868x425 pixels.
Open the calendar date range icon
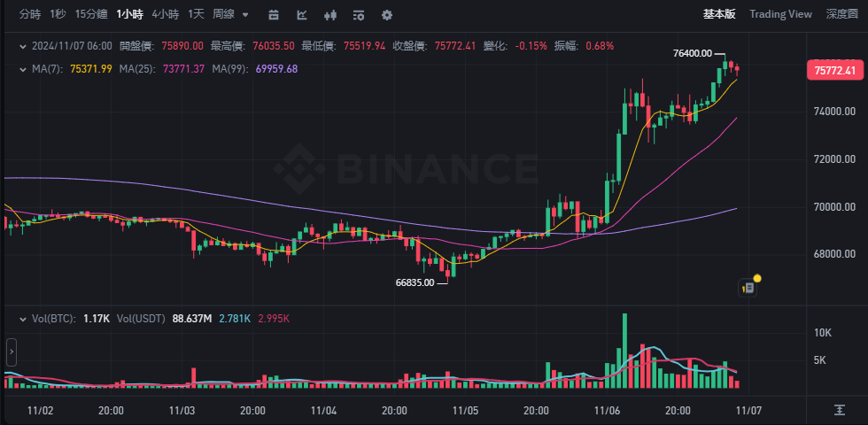[x=274, y=15]
